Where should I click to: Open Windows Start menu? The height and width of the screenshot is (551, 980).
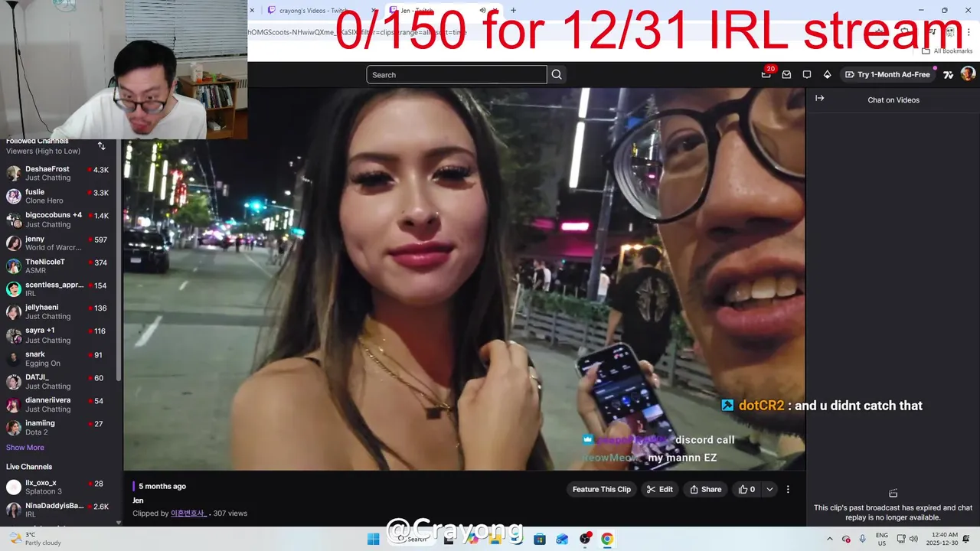pyautogui.click(x=373, y=539)
